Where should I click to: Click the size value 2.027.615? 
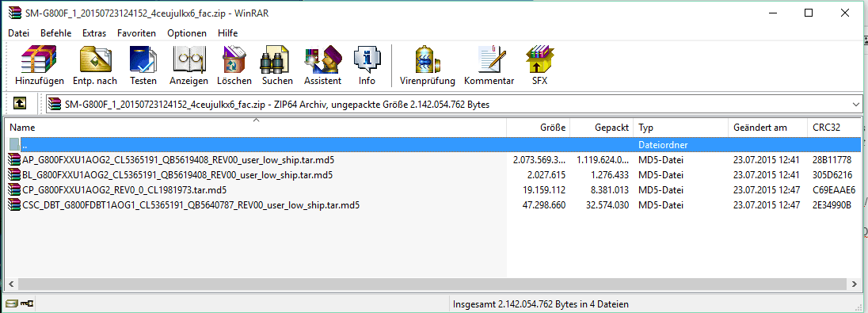(545, 175)
